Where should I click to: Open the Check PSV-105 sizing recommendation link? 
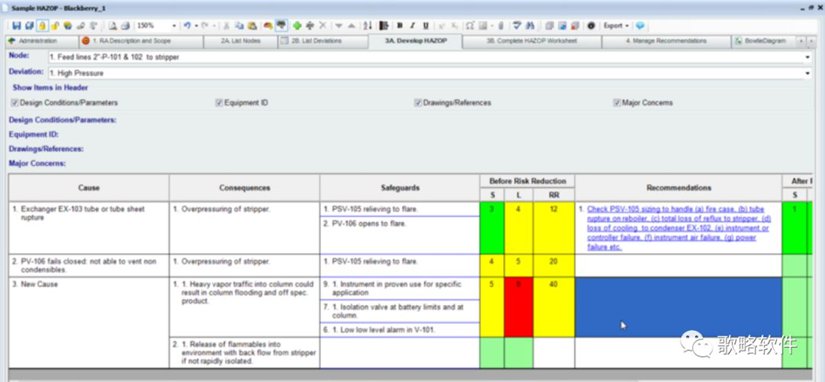[678, 228]
